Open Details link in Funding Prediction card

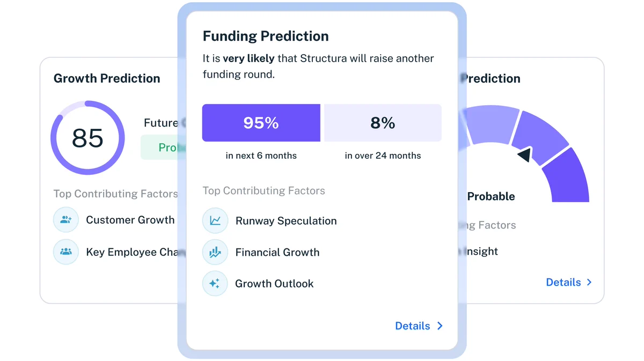(x=413, y=326)
